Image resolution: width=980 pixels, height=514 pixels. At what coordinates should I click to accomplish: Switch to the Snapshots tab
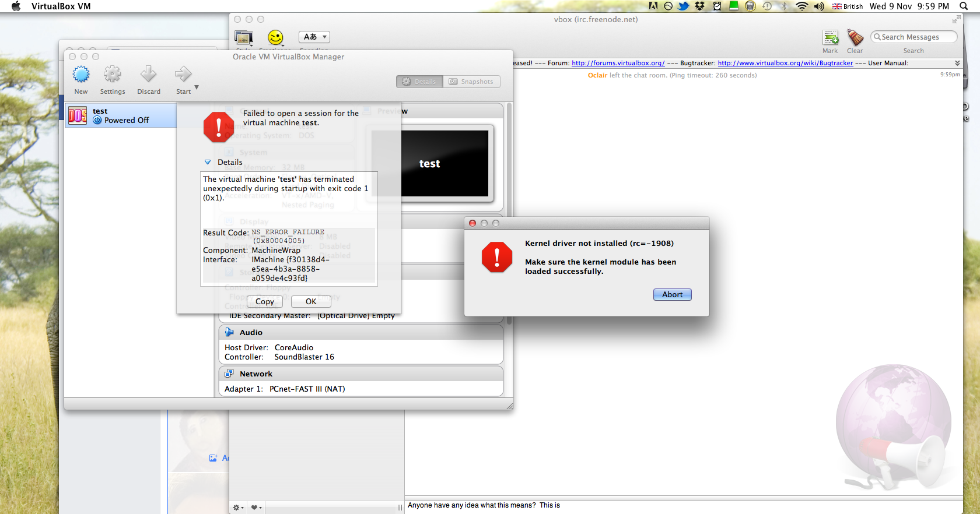point(471,82)
